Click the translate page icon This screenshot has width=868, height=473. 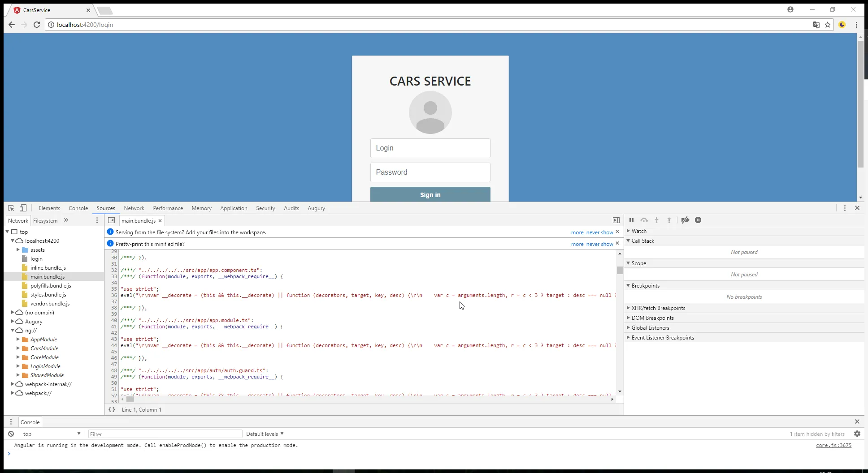pos(816,25)
